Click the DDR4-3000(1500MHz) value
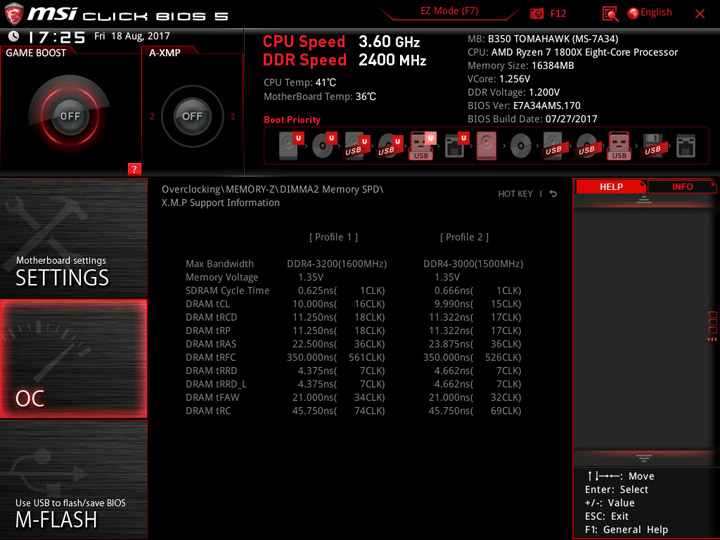The height and width of the screenshot is (540, 720). point(473,264)
